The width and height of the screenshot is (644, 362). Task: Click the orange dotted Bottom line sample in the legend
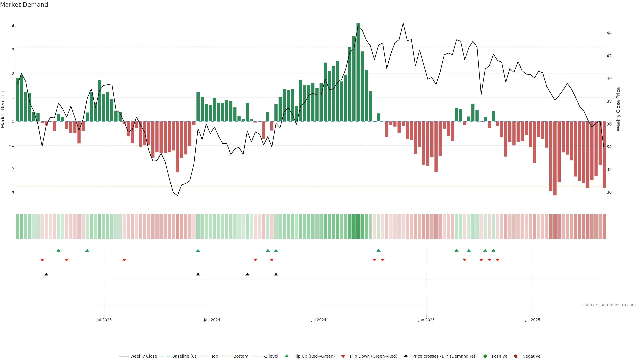tap(226, 356)
